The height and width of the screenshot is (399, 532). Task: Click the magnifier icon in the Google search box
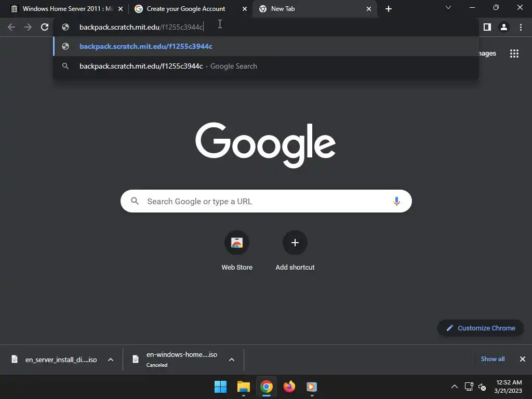tap(135, 201)
